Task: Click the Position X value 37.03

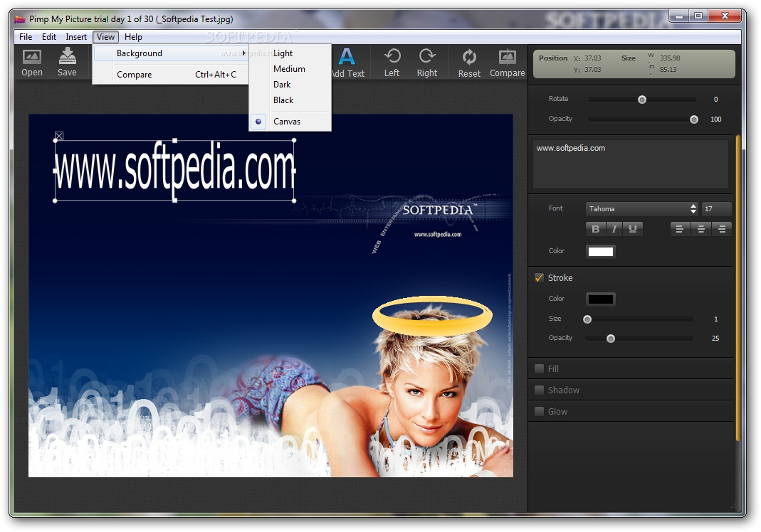Action: [x=592, y=58]
